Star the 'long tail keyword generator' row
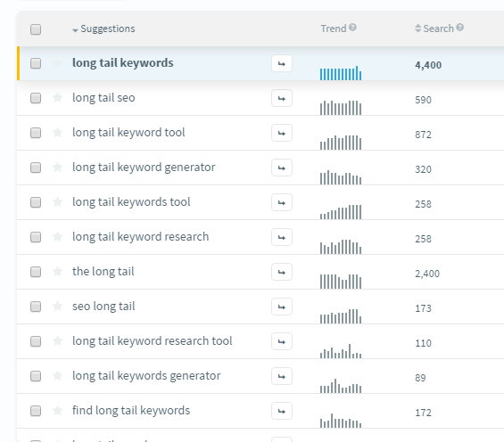Viewport: 504px width, 442px height. tap(57, 167)
